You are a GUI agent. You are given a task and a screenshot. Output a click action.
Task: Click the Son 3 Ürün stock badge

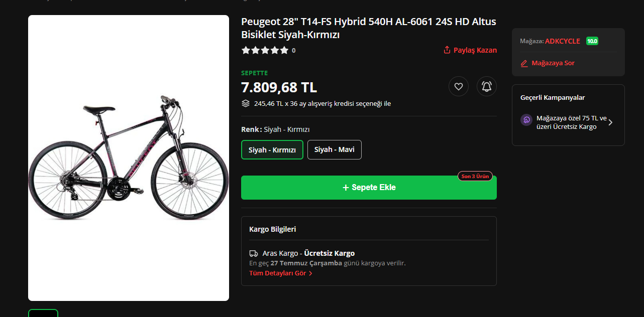(x=475, y=176)
